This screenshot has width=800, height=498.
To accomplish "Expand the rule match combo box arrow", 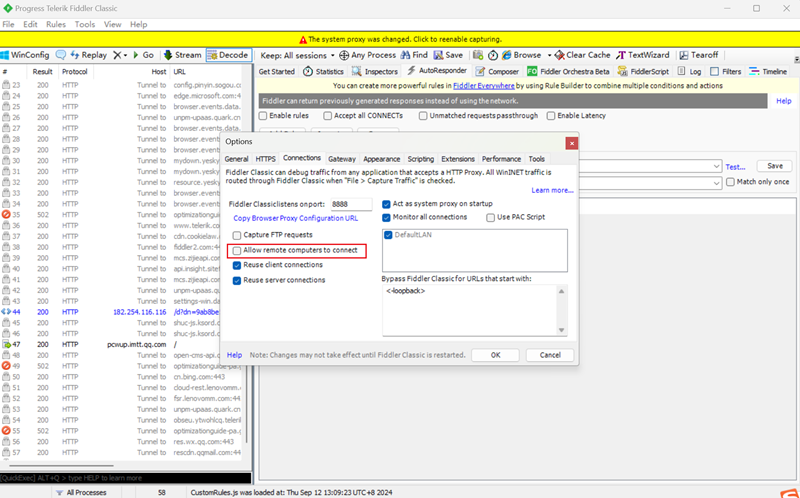I will [x=717, y=166].
